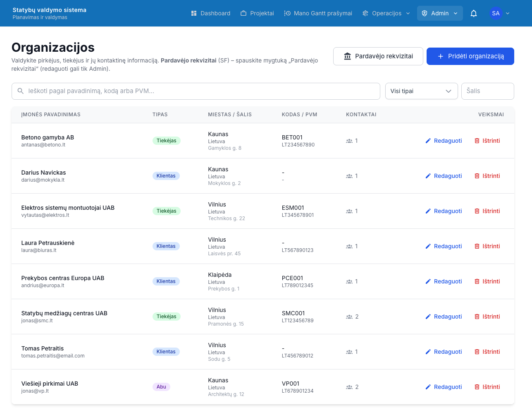Click contacts icon for Betono gamyba AB
The height and width of the screenshot is (415, 532).
[x=349, y=141]
